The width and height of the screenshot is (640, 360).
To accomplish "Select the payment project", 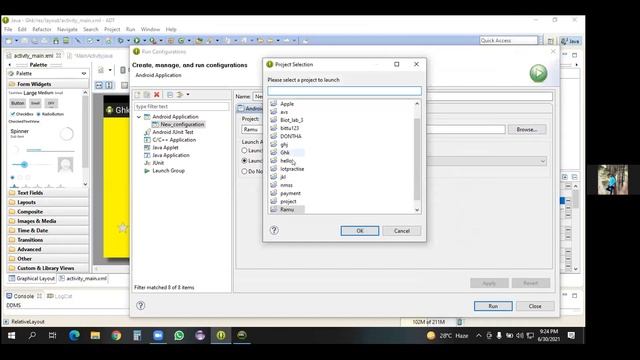I will tap(290, 193).
